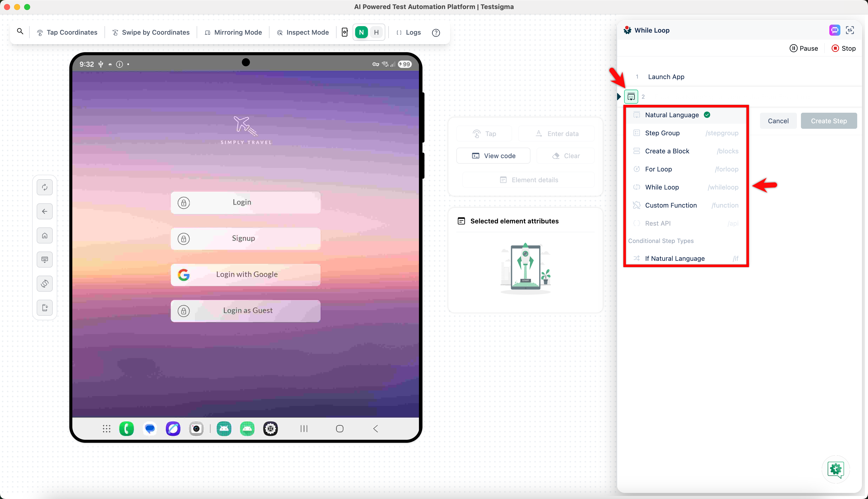Rotate the device screen icon
Screen dimensions: 868x499
44,284
